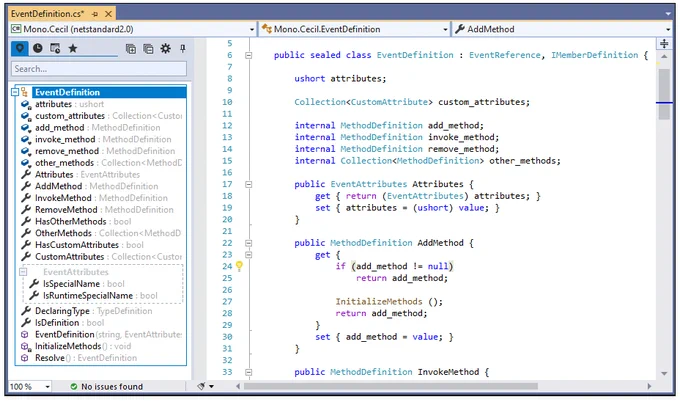Click the outline Search box
Image resolution: width=680 pixels, height=402 pixels.
(99, 69)
